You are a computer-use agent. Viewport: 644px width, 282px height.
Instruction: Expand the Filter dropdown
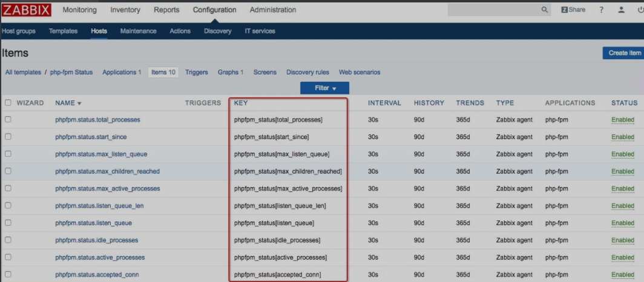[324, 88]
